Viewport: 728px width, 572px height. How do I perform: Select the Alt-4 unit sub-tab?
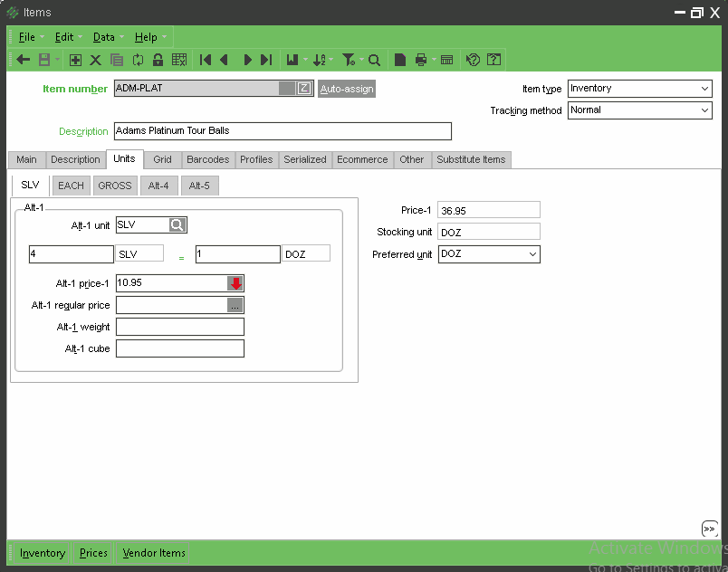[158, 186]
